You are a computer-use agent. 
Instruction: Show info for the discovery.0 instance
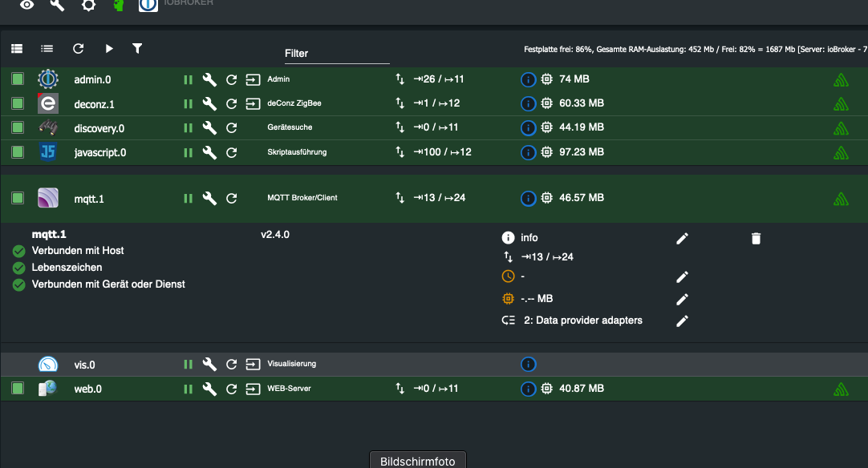pyautogui.click(x=528, y=127)
